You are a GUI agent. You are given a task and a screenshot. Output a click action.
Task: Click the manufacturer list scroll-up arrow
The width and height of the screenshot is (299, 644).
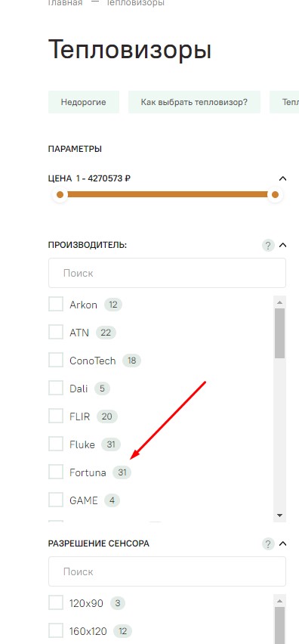pyautogui.click(x=279, y=302)
